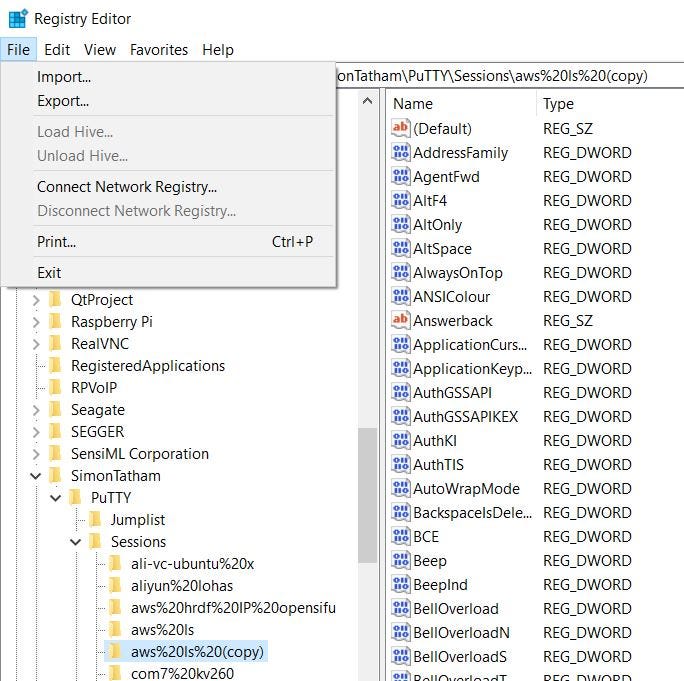The height and width of the screenshot is (681, 684).
Task: Click the tree pane vertical scrollbar thumb
Action: pos(368,495)
